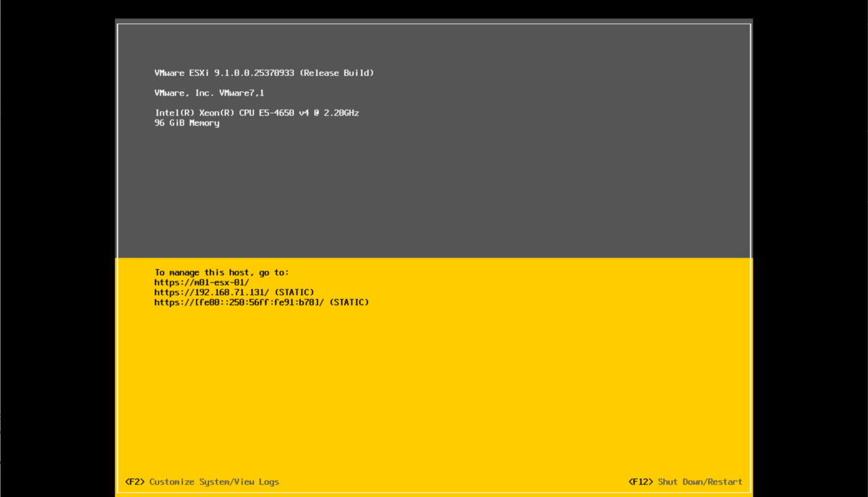Click the VMware ESXi 9.1.0 build version text
This screenshot has width=868, height=497.
coord(264,73)
